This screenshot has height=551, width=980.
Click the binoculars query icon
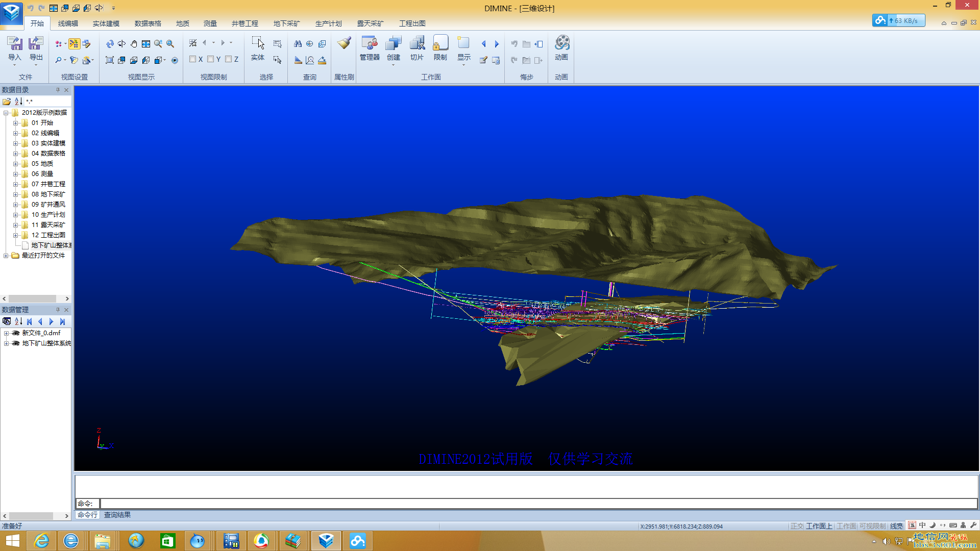[x=298, y=44]
